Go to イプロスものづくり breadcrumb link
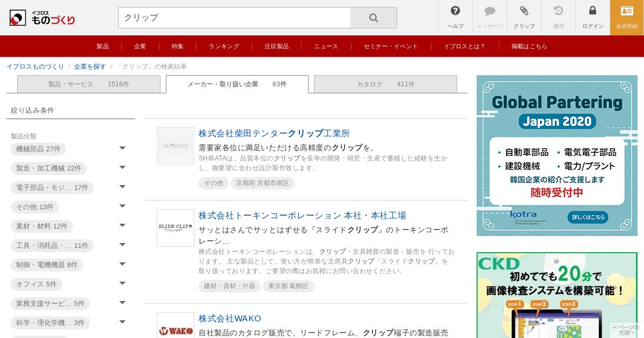Image resolution: width=644 pixels, height=338 pixels. [x=35, y=67]
